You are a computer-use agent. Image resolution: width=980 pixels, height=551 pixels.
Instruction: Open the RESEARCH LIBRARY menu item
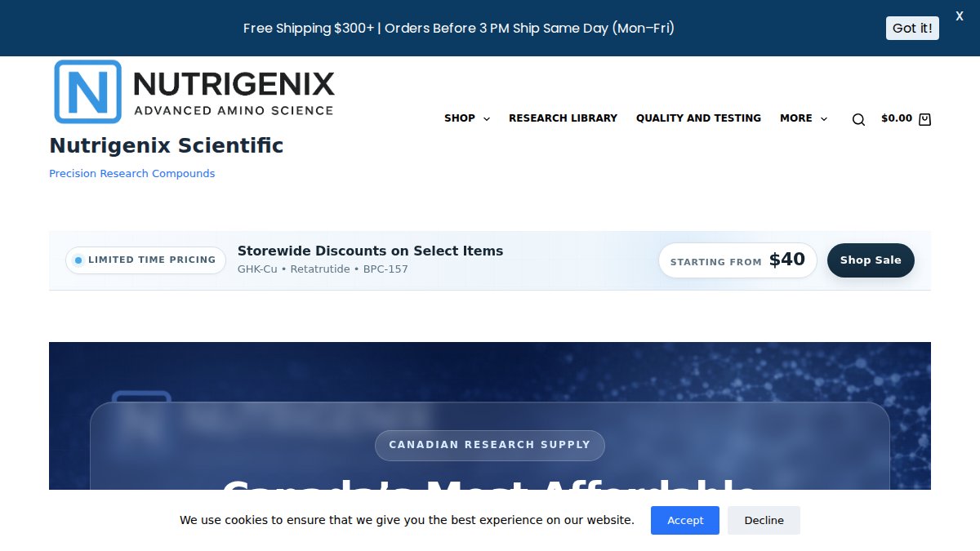click(563, 118)
